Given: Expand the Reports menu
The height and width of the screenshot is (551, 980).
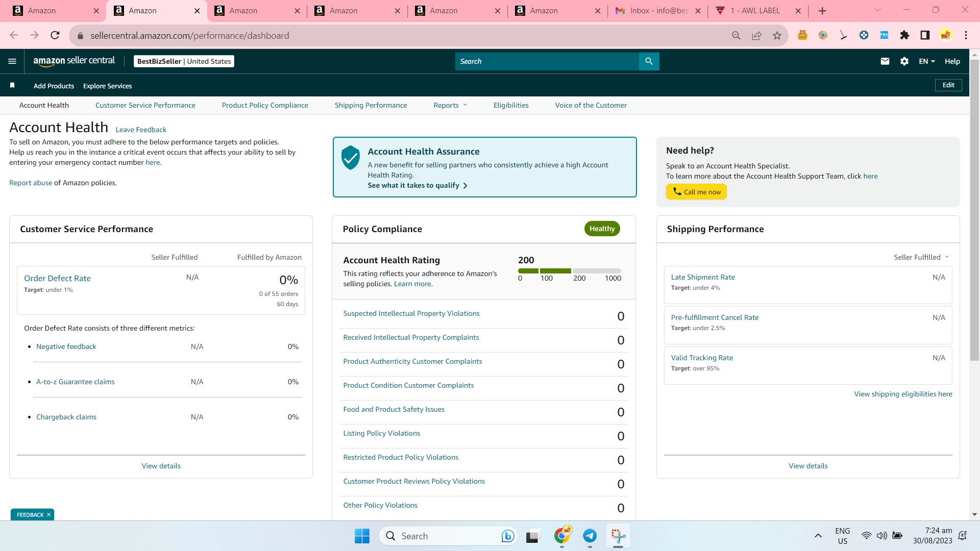Looking at the screenshot, I should (450, 105).
